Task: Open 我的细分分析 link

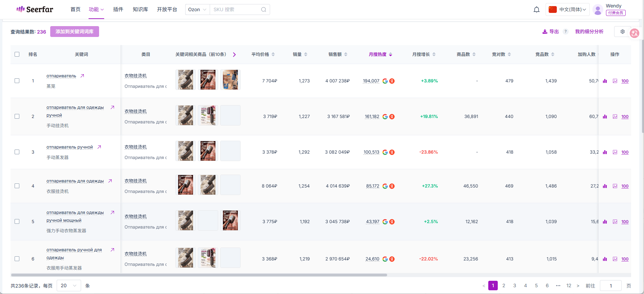Action: (x=589, y=32)
